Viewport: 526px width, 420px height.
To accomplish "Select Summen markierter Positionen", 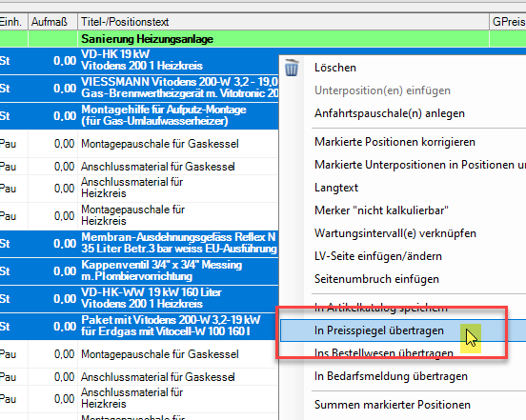I will tap(393, 405).
